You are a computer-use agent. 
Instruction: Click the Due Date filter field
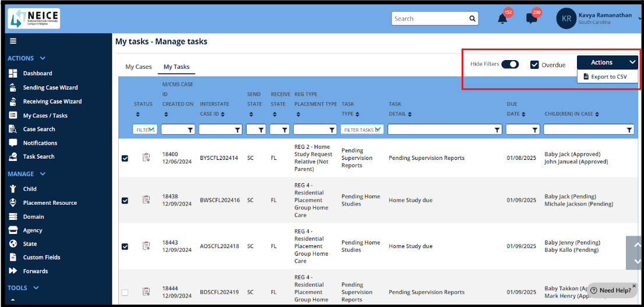(523, 130)
